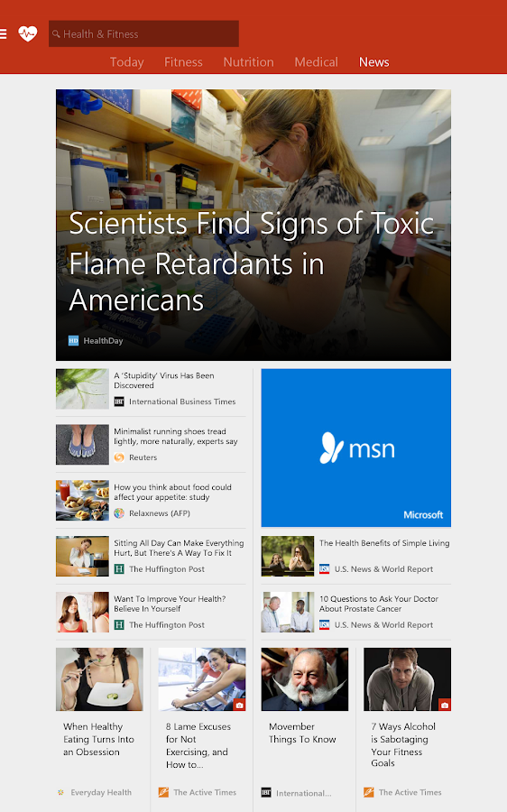Switch to the Fitness tab
The width and height of the screenshot is (507, 812).
pyautogui.click(x=183, y=62)
